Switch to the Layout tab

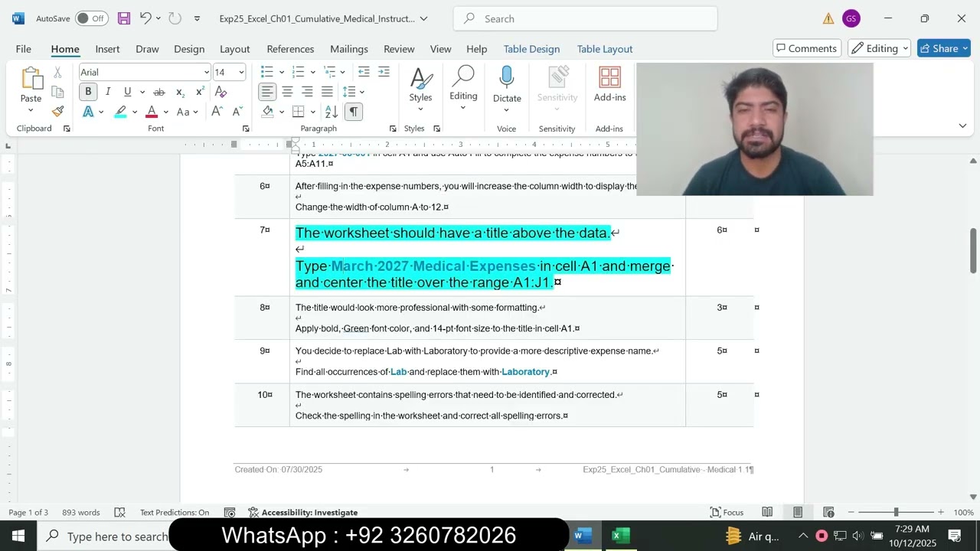(235, 48)
